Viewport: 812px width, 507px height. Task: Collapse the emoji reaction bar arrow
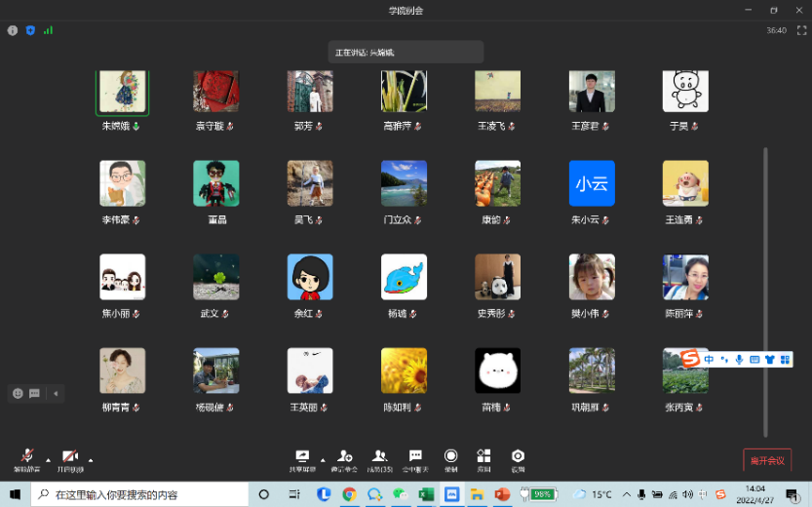[56, 394]
